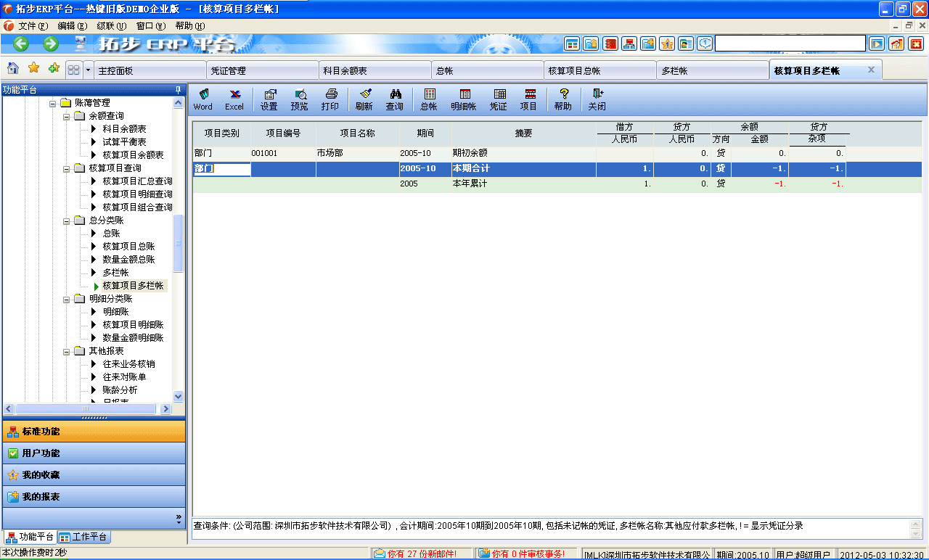Switch to the 总帐 tab
The width and height of the screenshot is (929, 560).
(x=488, y=70)
